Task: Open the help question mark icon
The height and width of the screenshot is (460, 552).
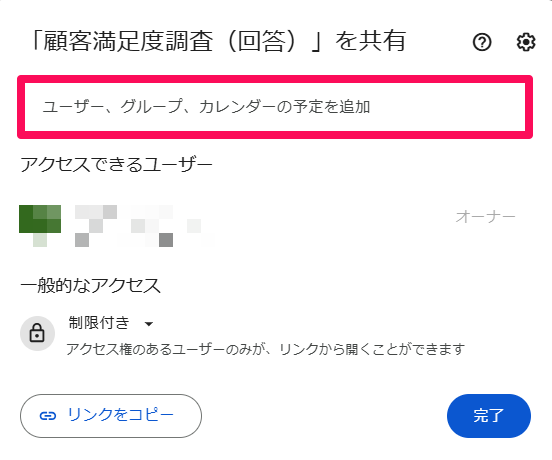Action: click(x=482, y=42)
